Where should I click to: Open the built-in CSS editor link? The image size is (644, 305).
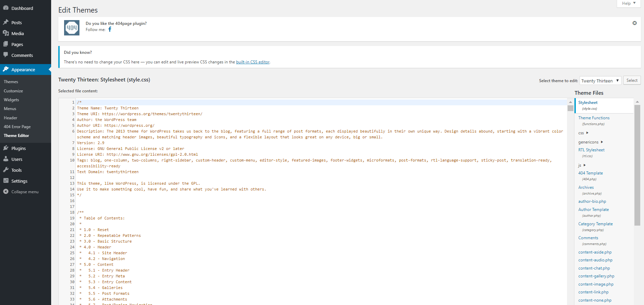(253, 62)
